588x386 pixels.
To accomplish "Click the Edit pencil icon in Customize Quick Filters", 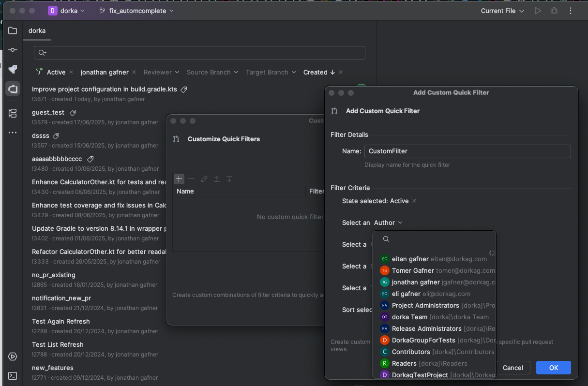I will tap(204, 179).
